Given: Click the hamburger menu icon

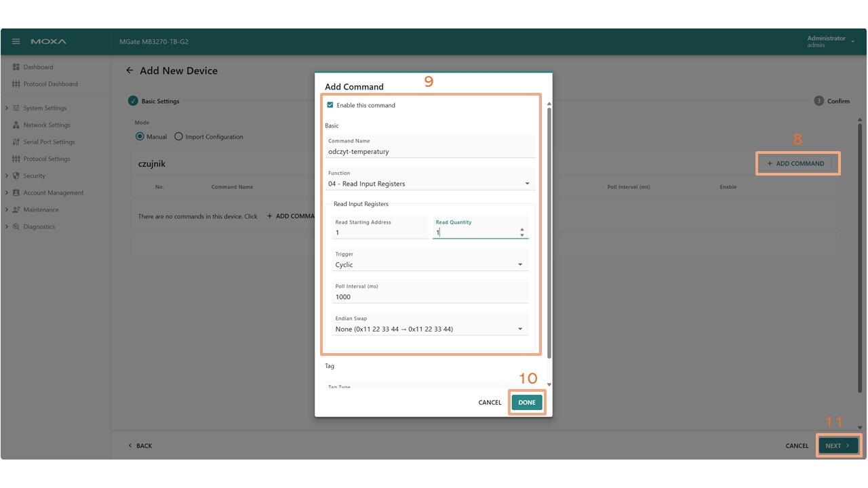Looking at the screenshot, I should click(16, 41).
